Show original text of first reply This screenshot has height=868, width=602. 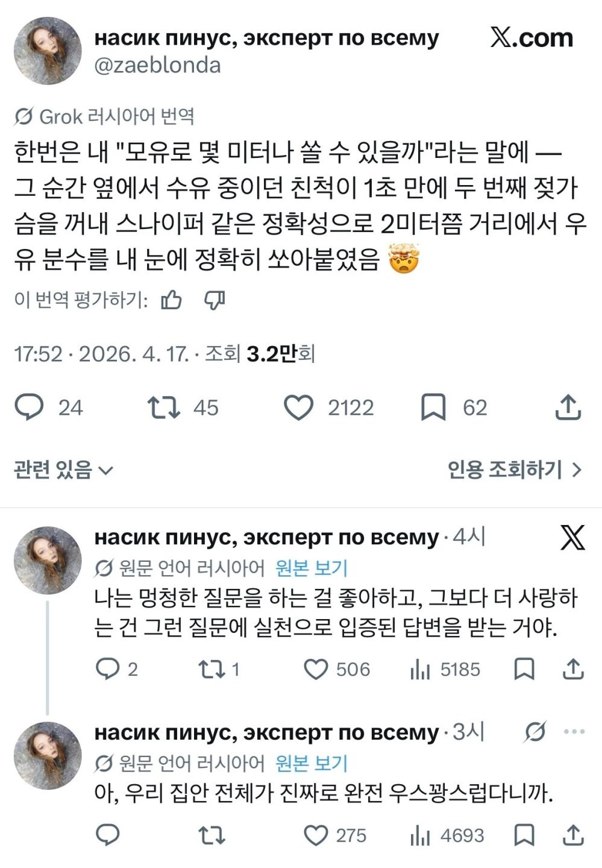click(312, 568)
